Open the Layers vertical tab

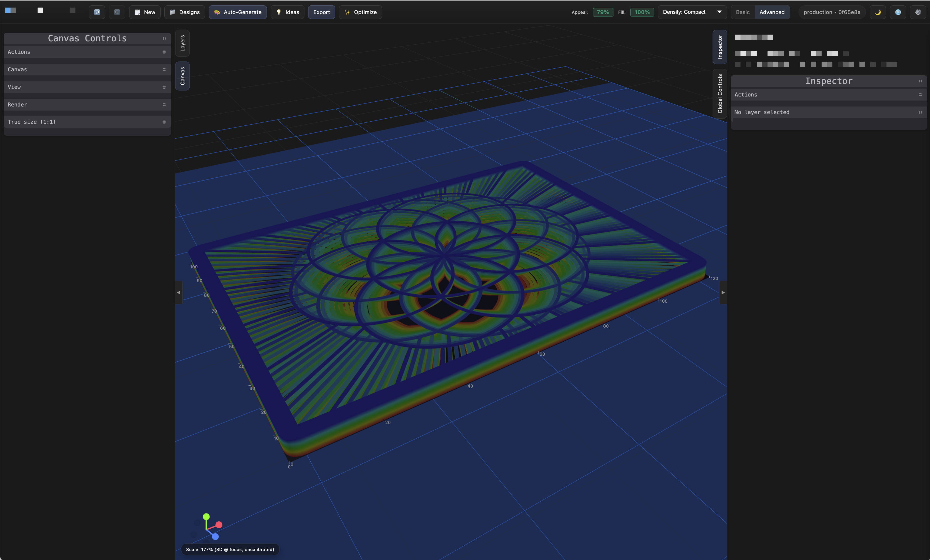click(183, 43)
